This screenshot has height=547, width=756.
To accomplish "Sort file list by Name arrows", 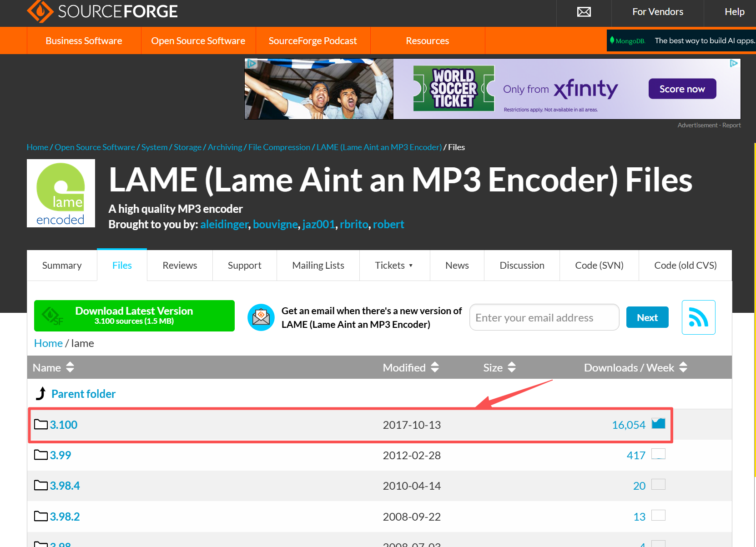I will tap(70, 367).
